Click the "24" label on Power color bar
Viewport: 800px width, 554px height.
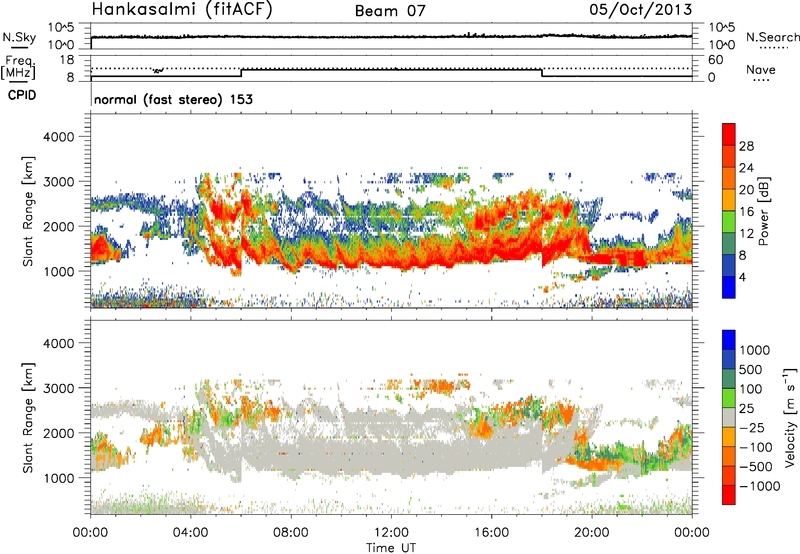click(746, 168)
